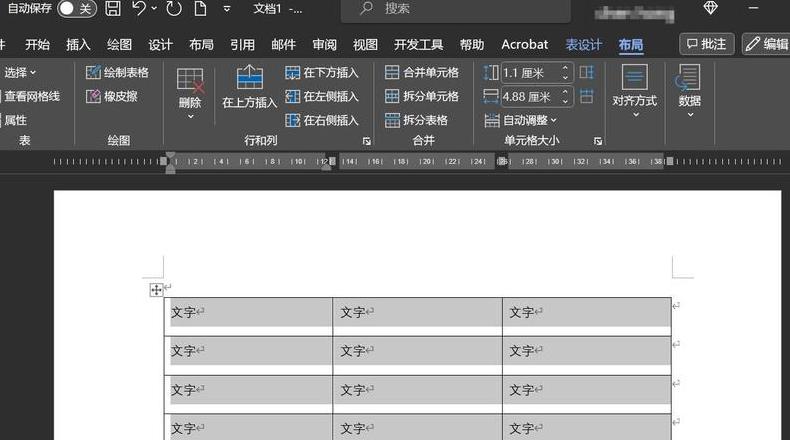This screenshot has width=790, height=440.
Task: Increase row height with the up stepper arrow
Action: [x=565, y=68]
